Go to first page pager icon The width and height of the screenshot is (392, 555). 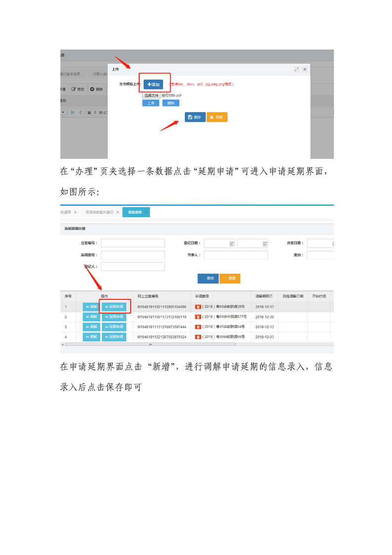coord(73,113)
